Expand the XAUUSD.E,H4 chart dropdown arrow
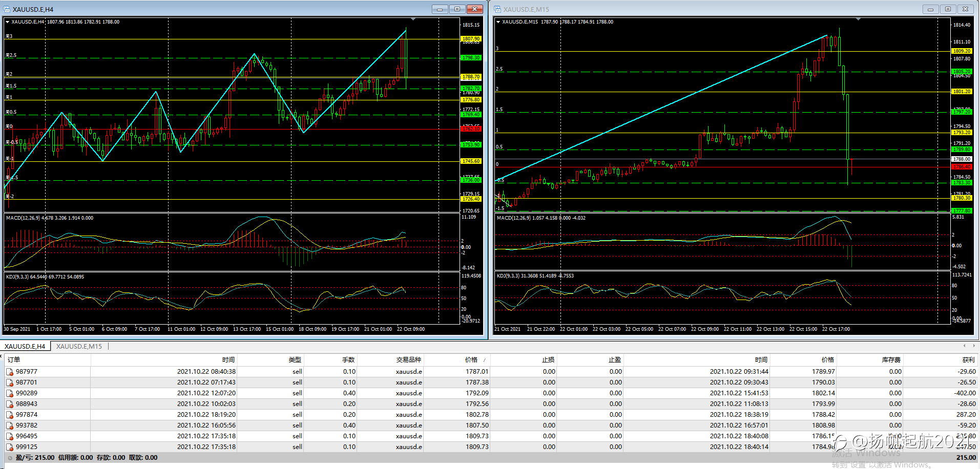The width and height of the screenshot is (980, 469). (x=8, y=22)
